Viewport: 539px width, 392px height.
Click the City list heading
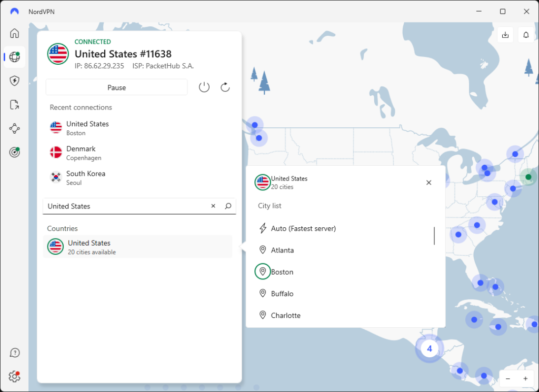tap(269, 206)
